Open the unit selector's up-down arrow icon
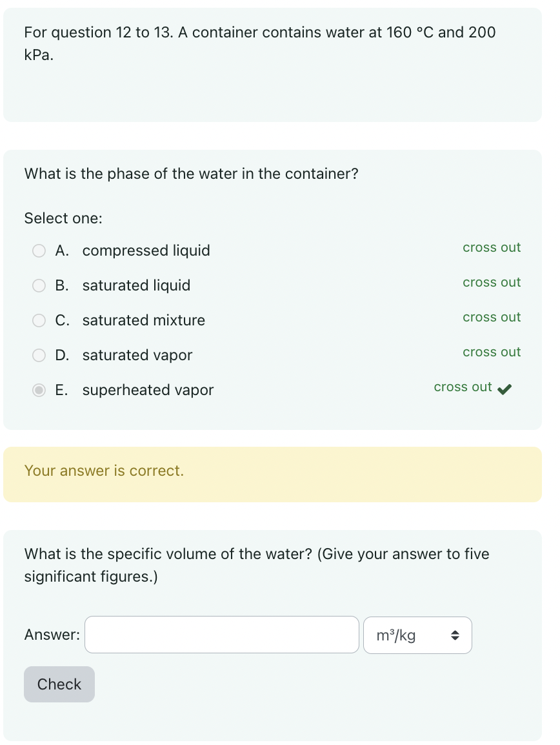Viewport: 560px width, 745px height. click(x=455, y=635)
